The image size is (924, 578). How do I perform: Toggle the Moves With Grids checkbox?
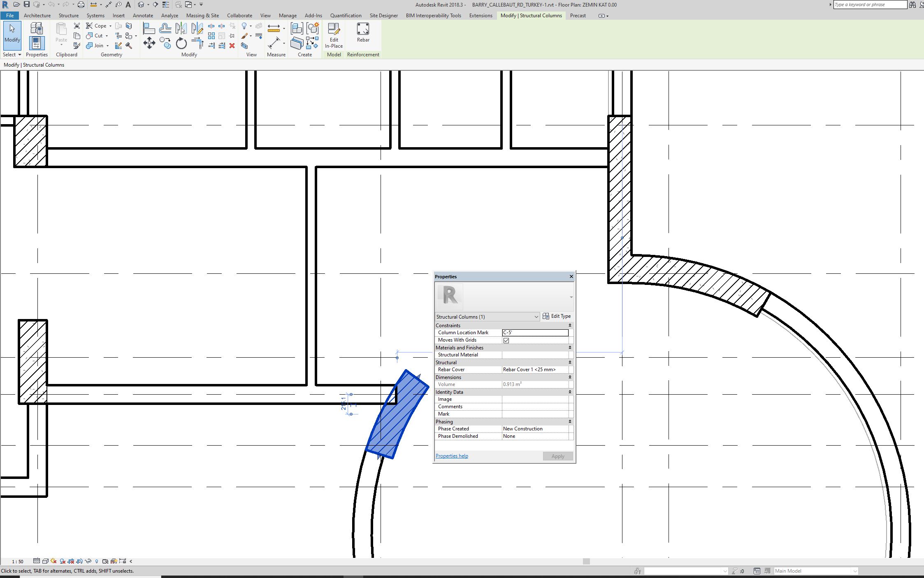tap(506, 340)
